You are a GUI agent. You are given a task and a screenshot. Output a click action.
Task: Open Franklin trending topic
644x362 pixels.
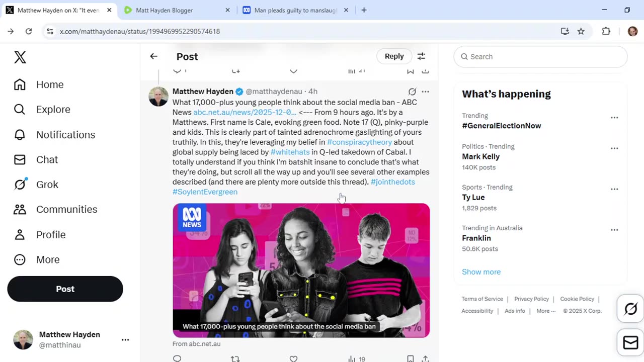[x=476, y=238]
